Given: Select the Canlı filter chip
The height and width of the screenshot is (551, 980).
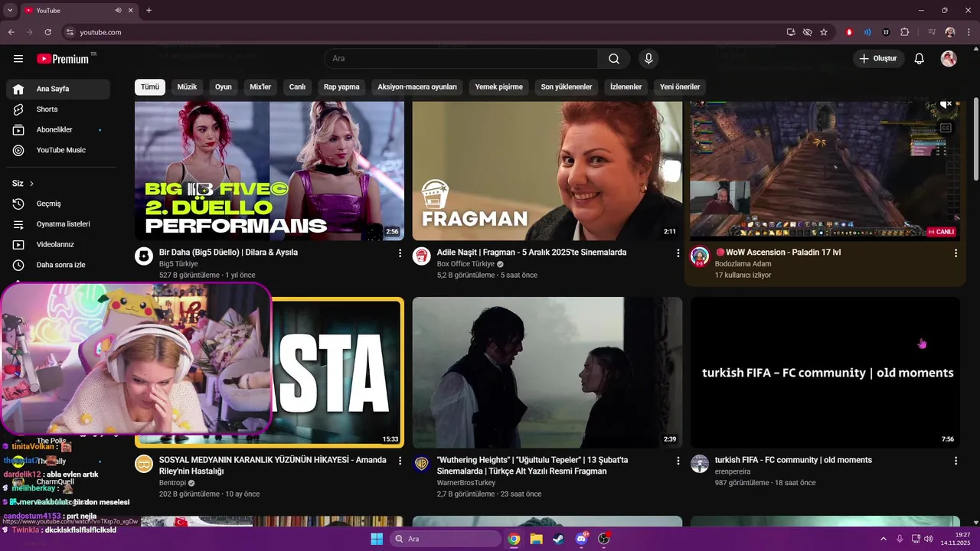Looking at the screenshot, I should coord(297,87).
